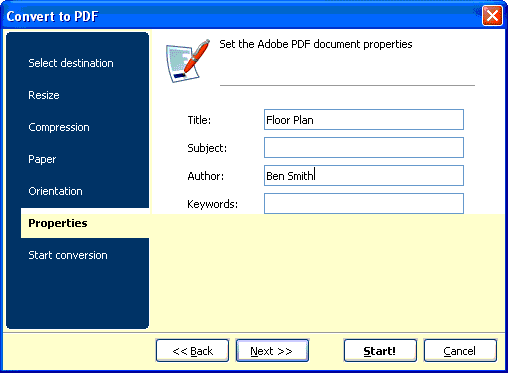Select the Properties step
Image resolution: width=508 pixels, height=373 pixels.
[x=85, y=223]
